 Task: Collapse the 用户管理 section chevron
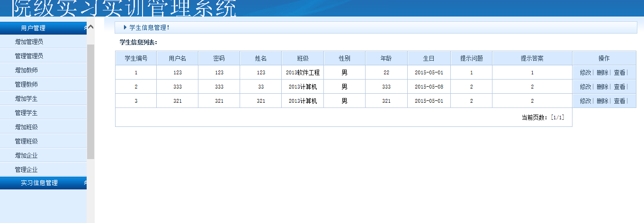click(85, 28)
